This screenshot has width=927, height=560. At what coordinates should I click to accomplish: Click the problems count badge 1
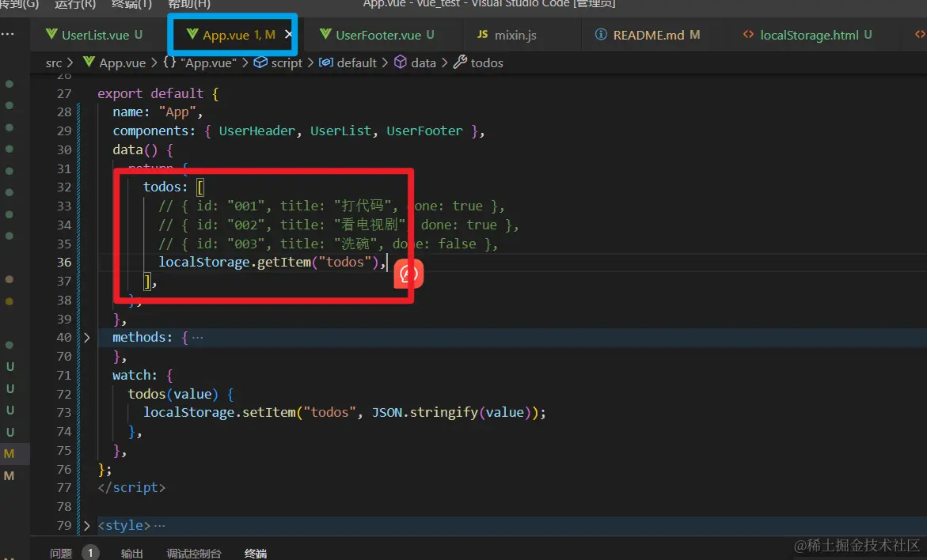coord(90,553)
